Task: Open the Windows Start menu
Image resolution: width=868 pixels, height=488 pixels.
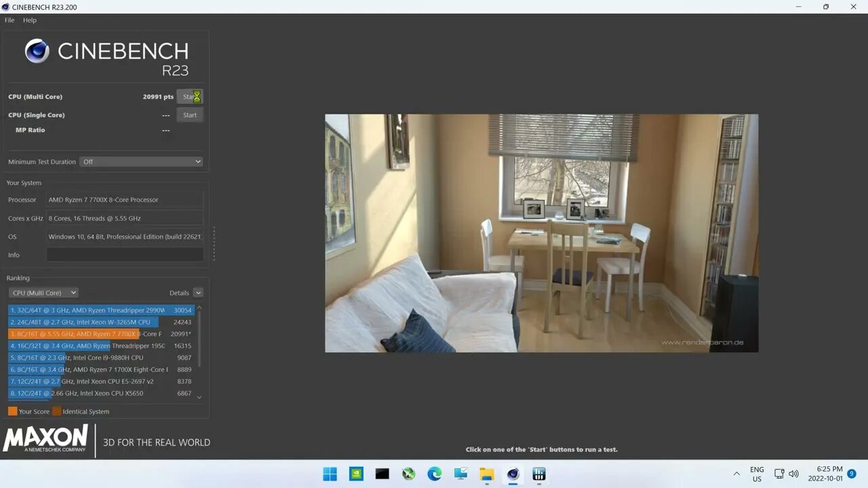Action: (330, 474)
